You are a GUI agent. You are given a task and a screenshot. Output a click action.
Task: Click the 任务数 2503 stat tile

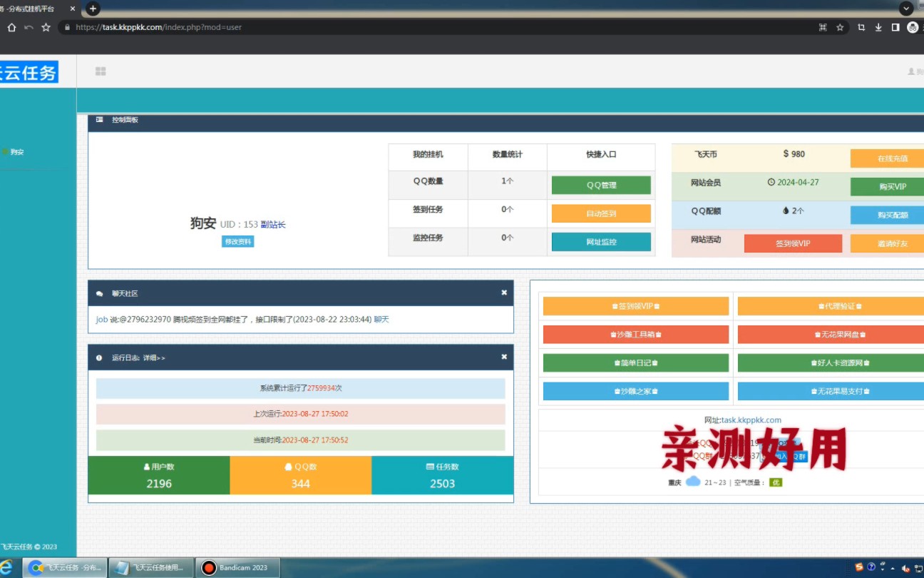[443, 475]
